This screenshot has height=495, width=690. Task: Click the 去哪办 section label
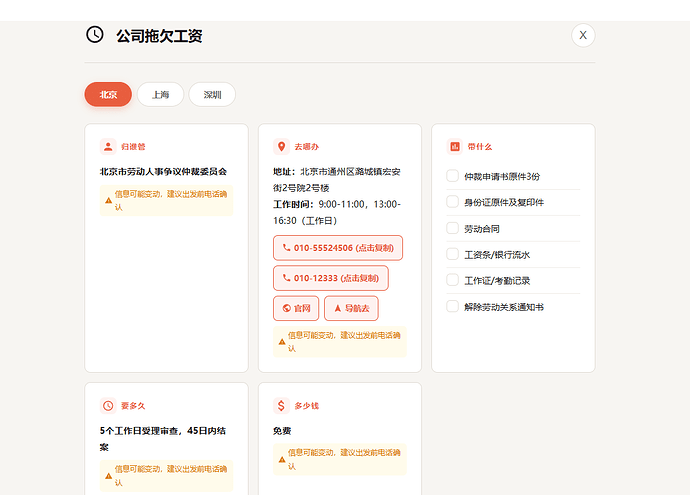click(x=307, y=147)
